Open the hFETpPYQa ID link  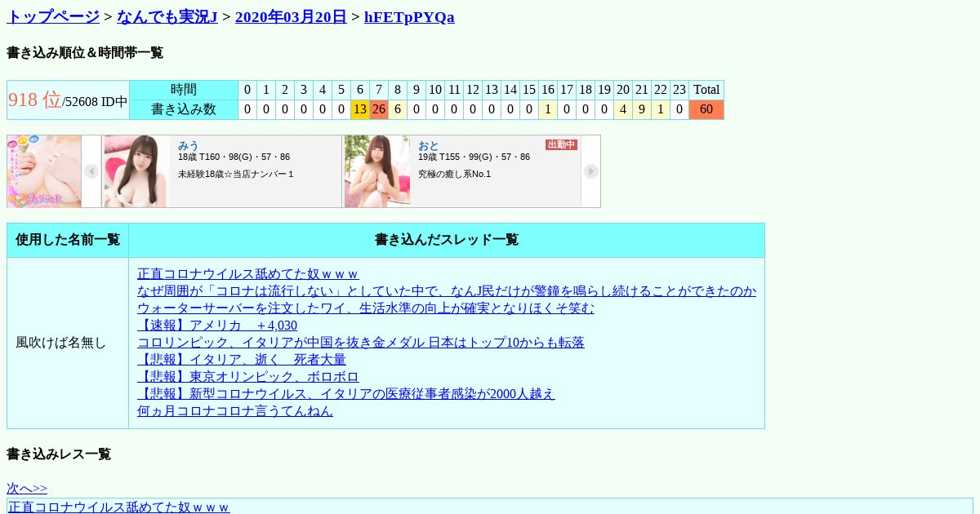[x=409, y=16]
